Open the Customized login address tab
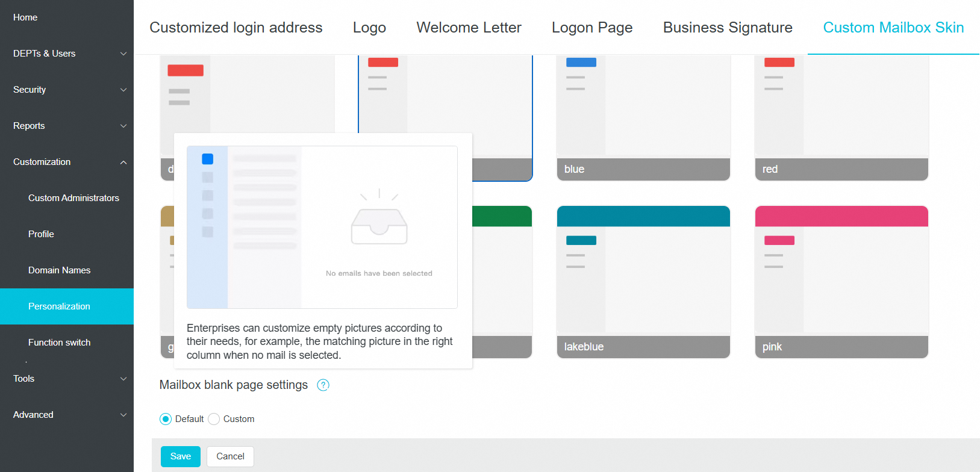Image resolution: width=980 pixels, height=472 pixels. point(236,28)
